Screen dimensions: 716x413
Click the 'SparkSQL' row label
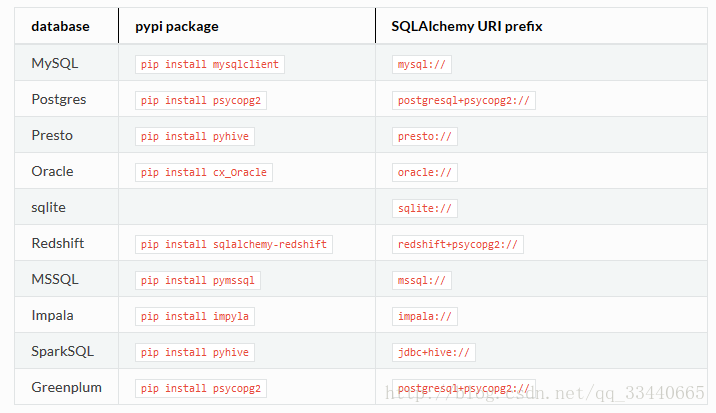coord(63,351)
